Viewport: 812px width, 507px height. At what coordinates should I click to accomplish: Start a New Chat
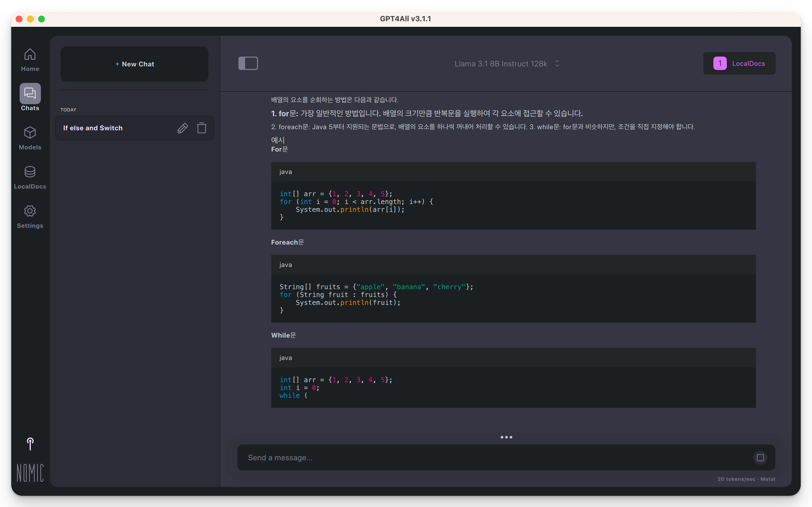pyautogui.click(x=134, y=64)
